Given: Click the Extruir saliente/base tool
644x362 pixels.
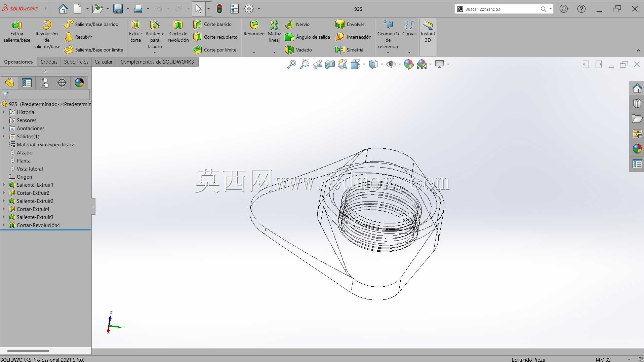Looking at the screenshot, I should click(x=17, y=31).
